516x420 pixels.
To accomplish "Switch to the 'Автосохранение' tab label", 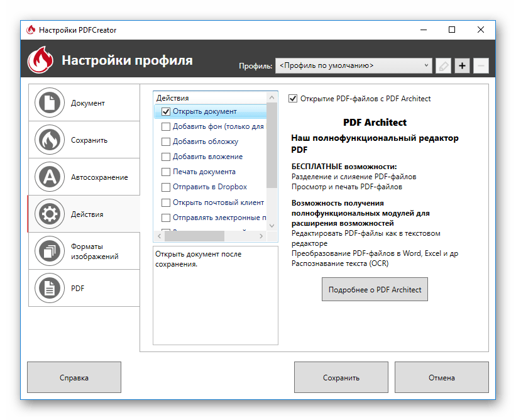I will 99,177.
